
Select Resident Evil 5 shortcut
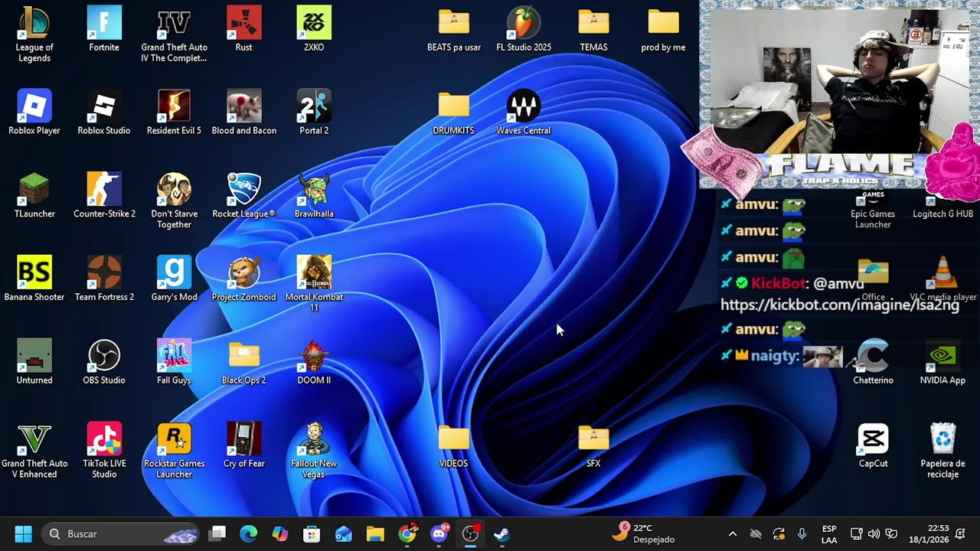(174, 112)
